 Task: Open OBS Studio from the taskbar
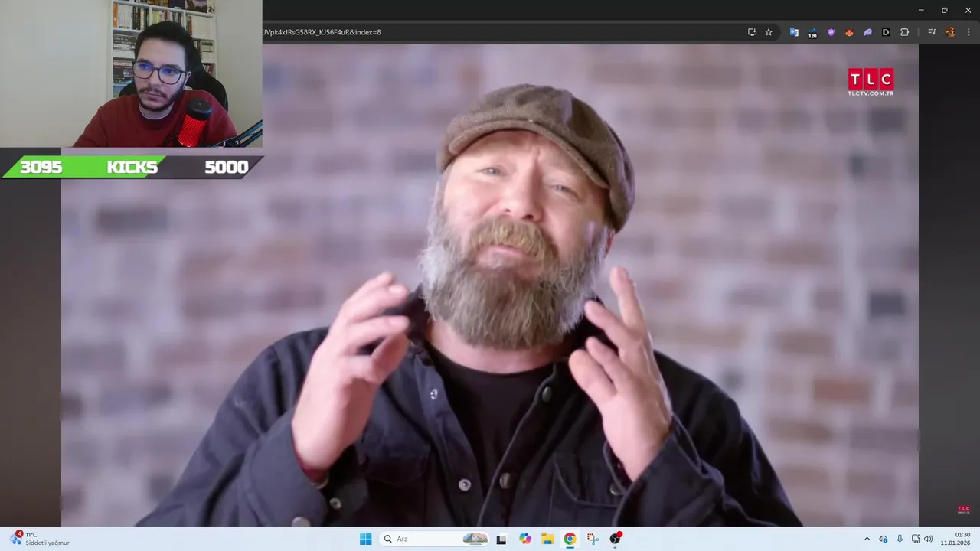tap(615, 539)
